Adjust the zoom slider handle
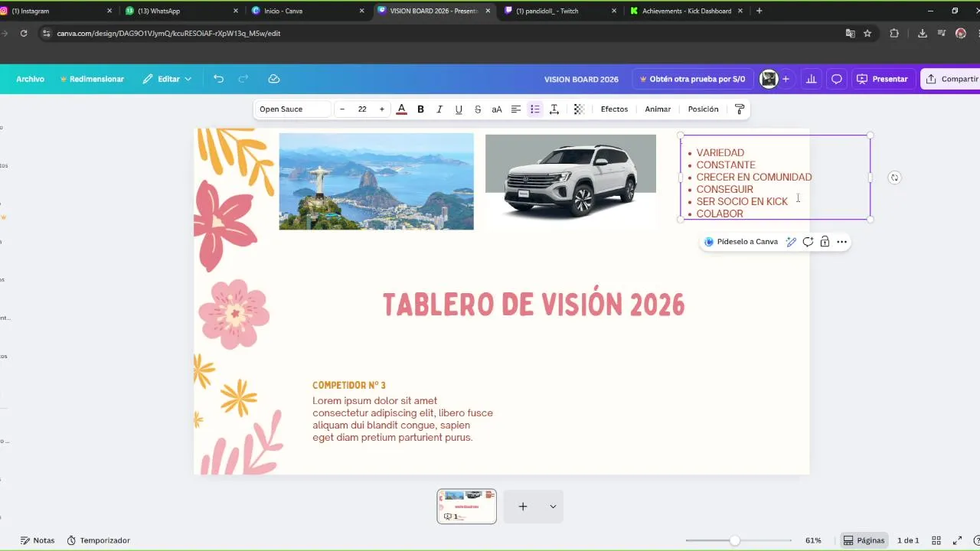The image size is (980, 551). [x=735, y=540]
